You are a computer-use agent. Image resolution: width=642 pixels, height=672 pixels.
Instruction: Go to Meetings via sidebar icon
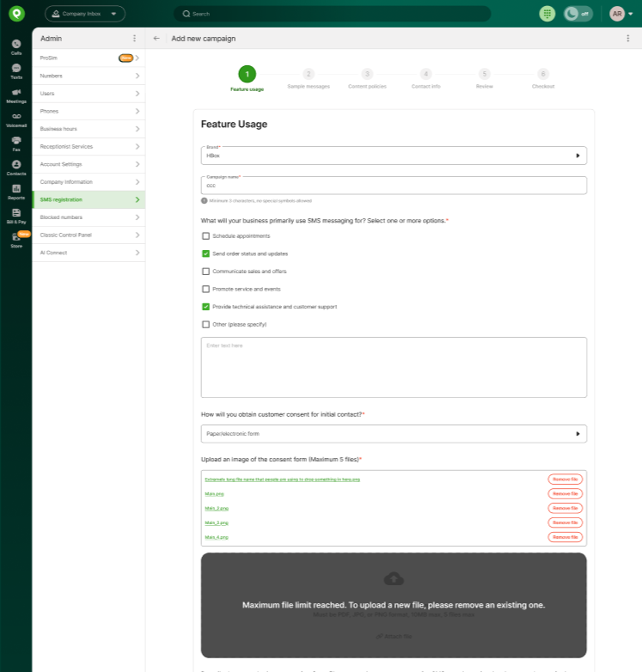pyautogui.click(x=16, y=95)
